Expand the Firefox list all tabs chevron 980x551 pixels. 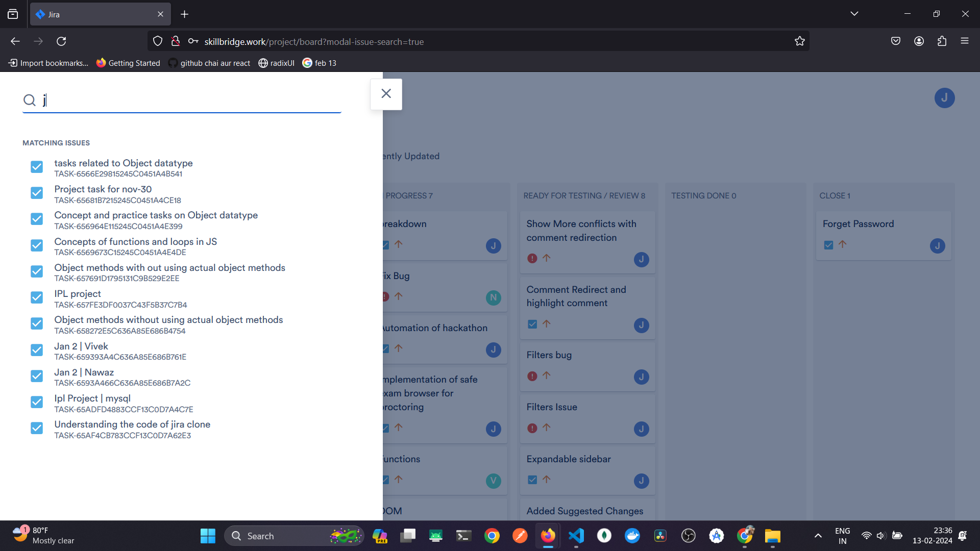point(854,14)
